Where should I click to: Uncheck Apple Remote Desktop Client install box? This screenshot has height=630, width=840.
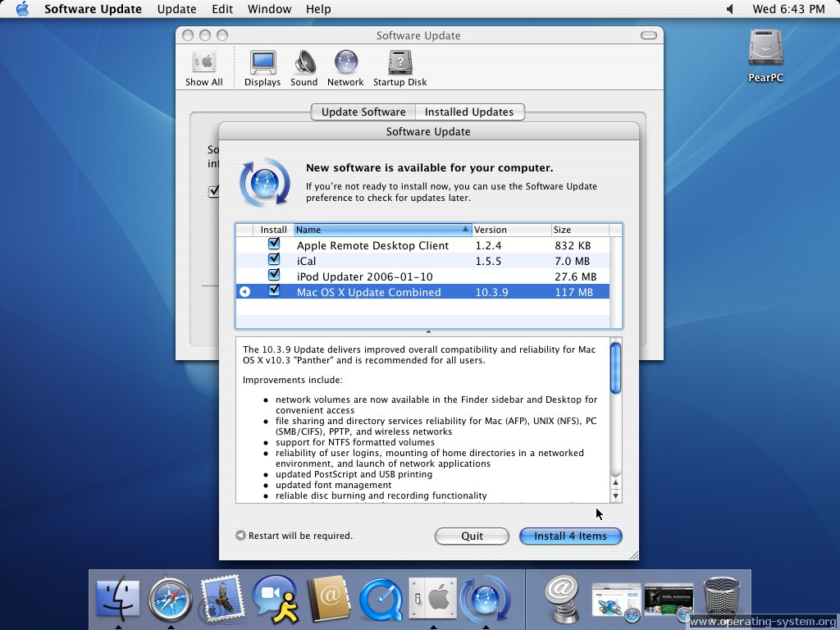coord(274,244)
